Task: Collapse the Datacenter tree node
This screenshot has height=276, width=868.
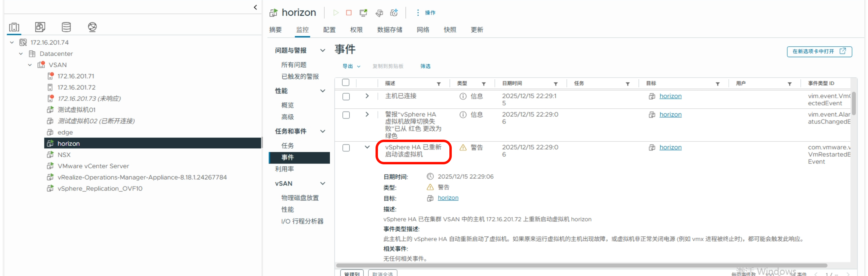Action: tap(21, 54)
